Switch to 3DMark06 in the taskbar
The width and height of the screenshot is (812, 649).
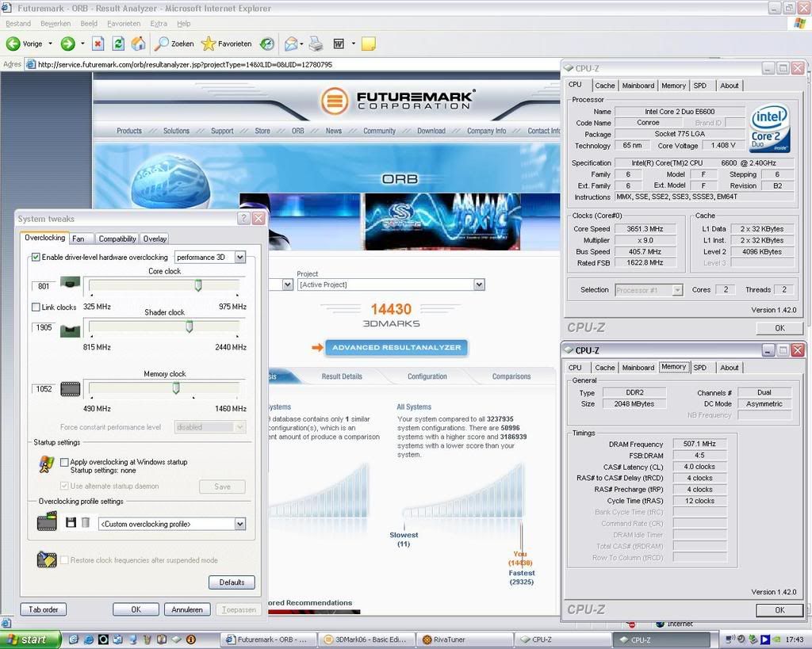coord(366,639)
